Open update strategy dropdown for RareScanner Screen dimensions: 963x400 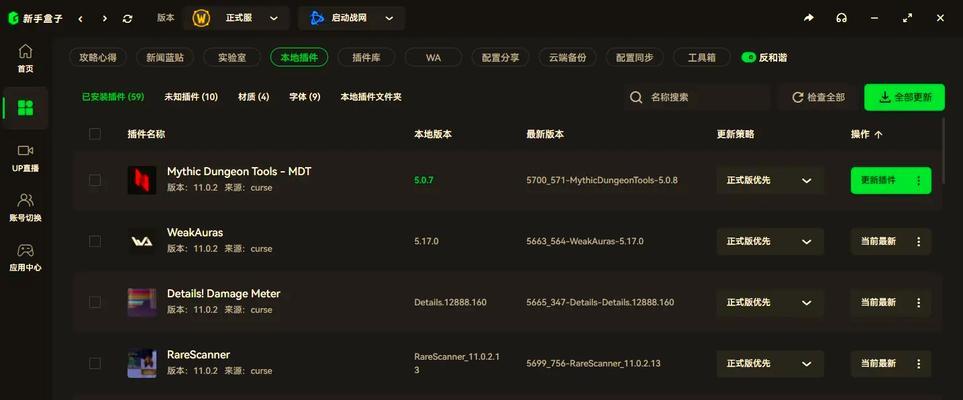pyautogui.click(x=770, y=364)
